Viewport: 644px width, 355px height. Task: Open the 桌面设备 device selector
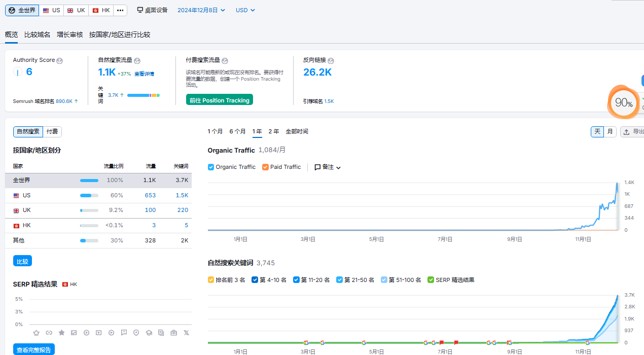point(152,10)
